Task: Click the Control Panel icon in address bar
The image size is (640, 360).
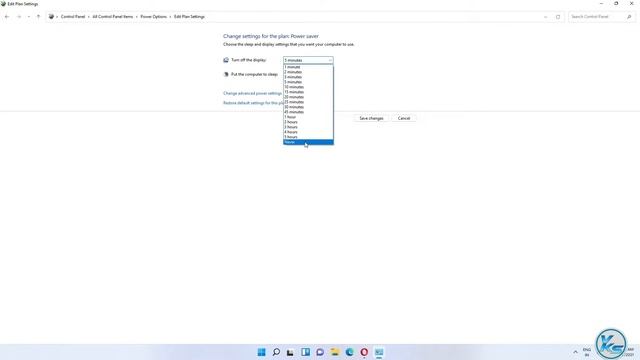Action: [51, 17]
